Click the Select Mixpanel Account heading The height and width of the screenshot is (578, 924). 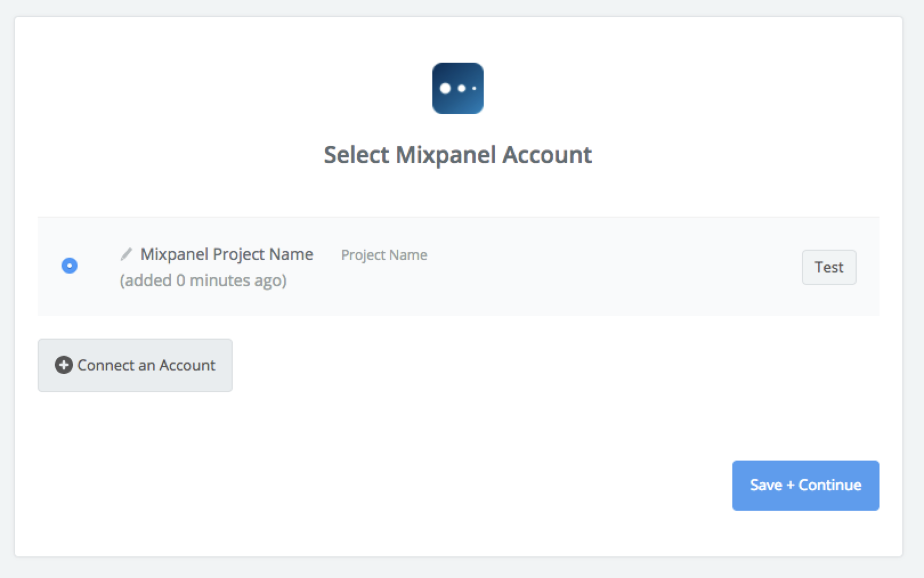point(458,155)
